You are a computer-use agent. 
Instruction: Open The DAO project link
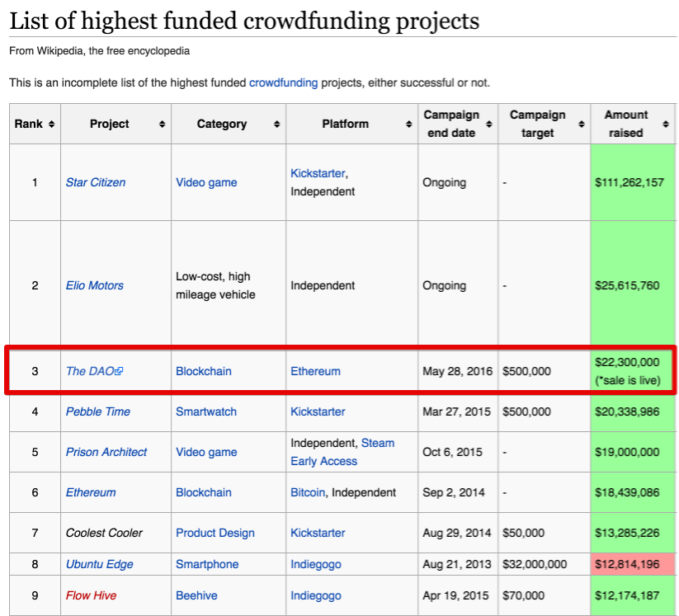click(x=90, y=371)
